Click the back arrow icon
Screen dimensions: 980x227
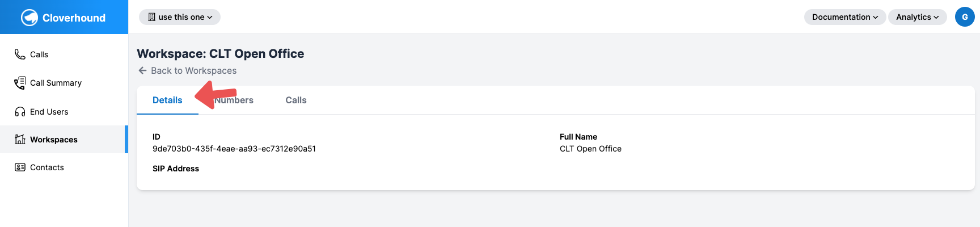coord(142,70)
